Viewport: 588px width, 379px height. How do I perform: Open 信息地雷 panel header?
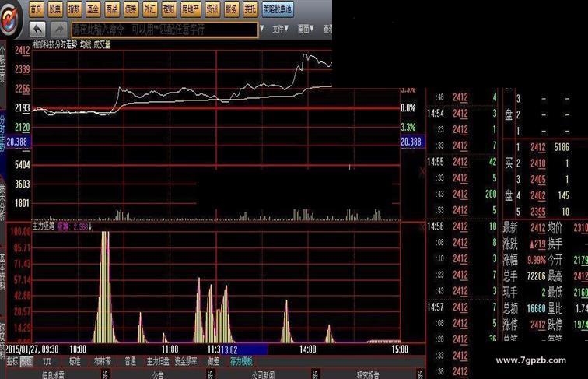pyautogui.click(x=53, y=374)
